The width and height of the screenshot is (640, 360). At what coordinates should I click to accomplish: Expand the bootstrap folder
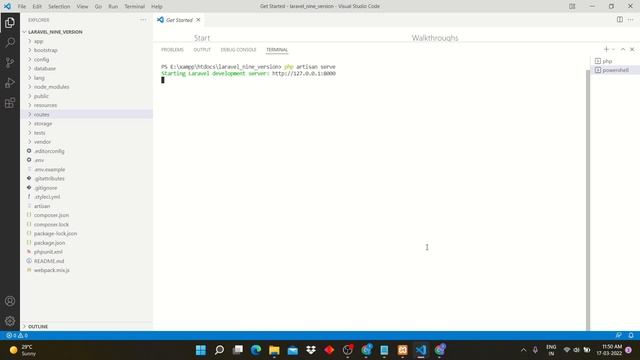tap(87, 50)
